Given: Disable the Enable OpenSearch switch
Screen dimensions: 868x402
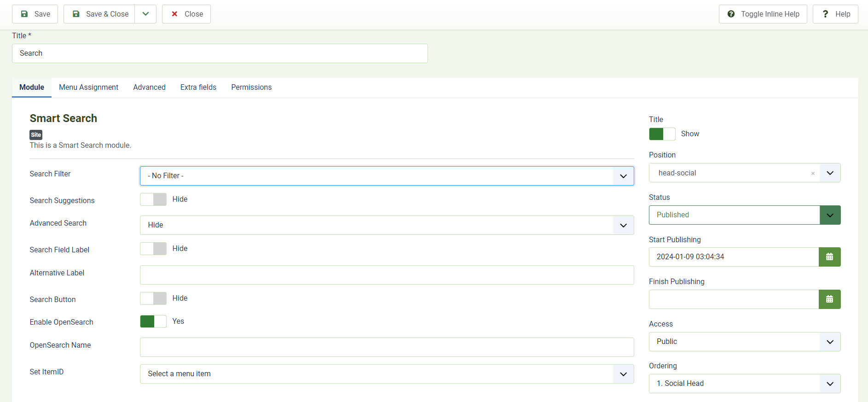Looking at the screenshot, I should click(x=153, y=321).
